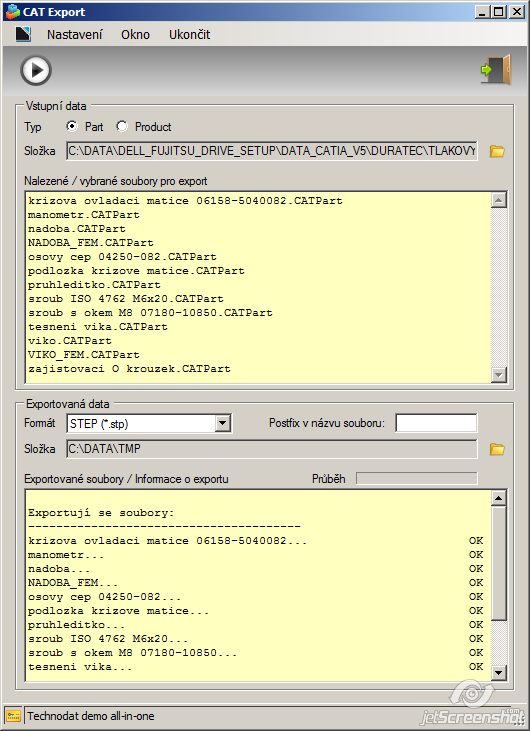
Task: Select manometr.CATPart in file list
Action: 83,215
